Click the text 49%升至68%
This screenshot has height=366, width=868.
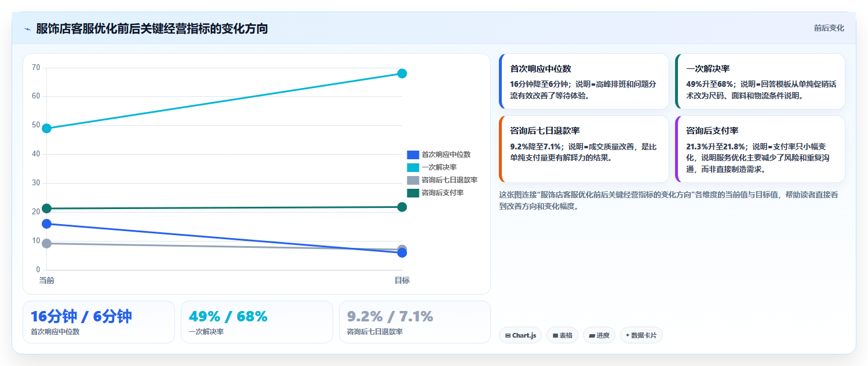710,84
